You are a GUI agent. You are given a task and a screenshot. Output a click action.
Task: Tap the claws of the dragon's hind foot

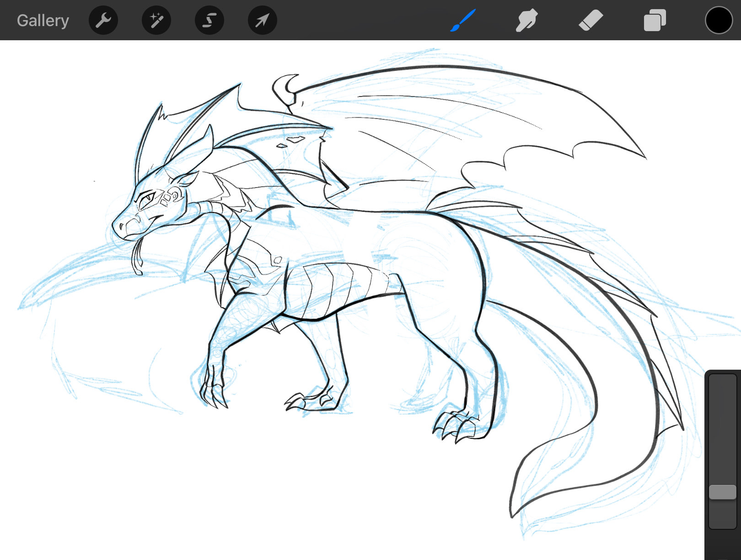click(x=453, y=425)
